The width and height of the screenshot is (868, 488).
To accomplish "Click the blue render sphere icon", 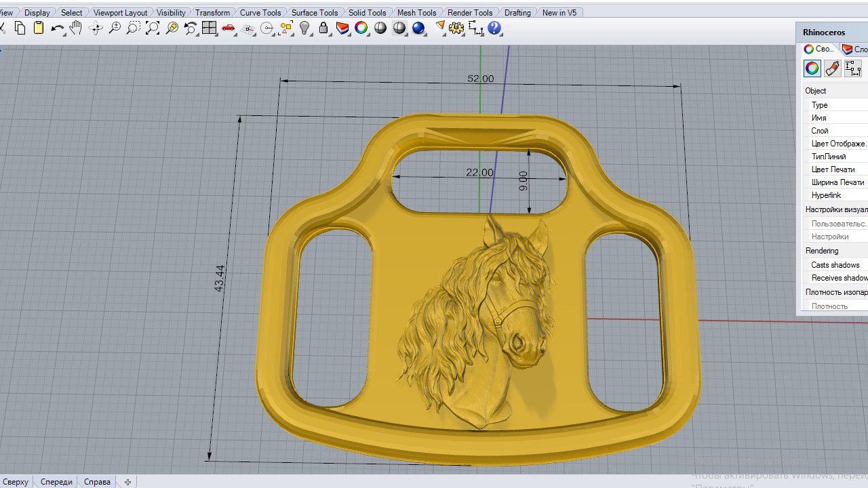I will (x=418, y=28).
